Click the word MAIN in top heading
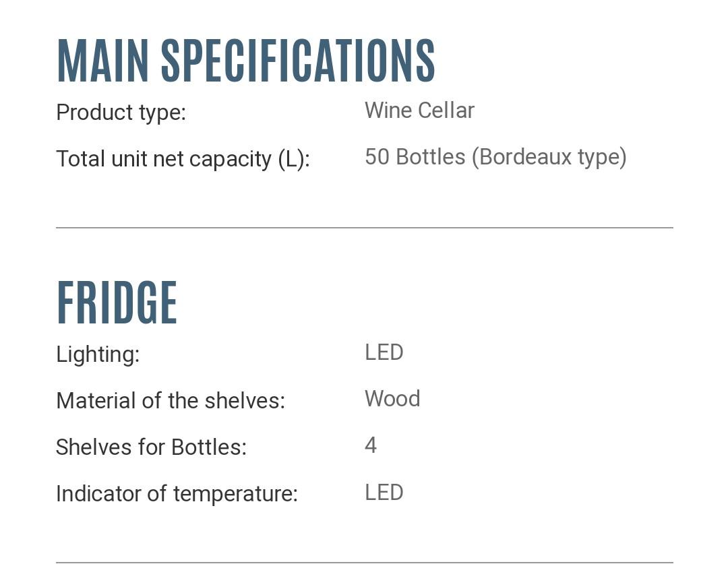 102,61
